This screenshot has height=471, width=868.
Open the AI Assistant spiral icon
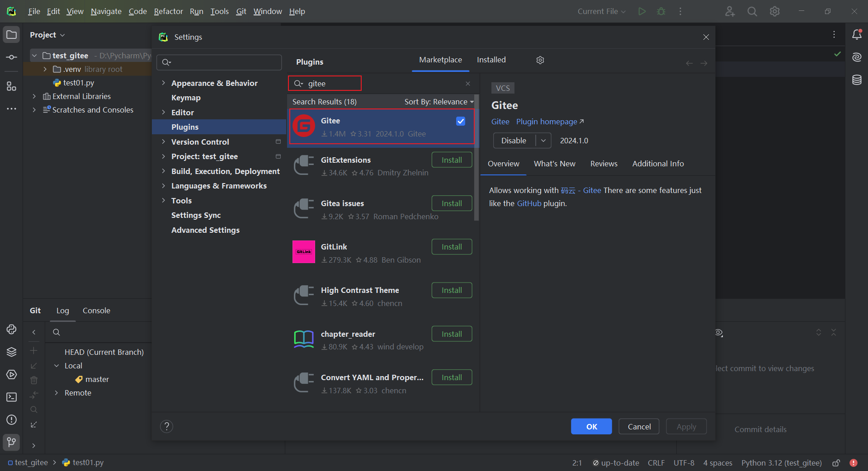tap(857, 57)
